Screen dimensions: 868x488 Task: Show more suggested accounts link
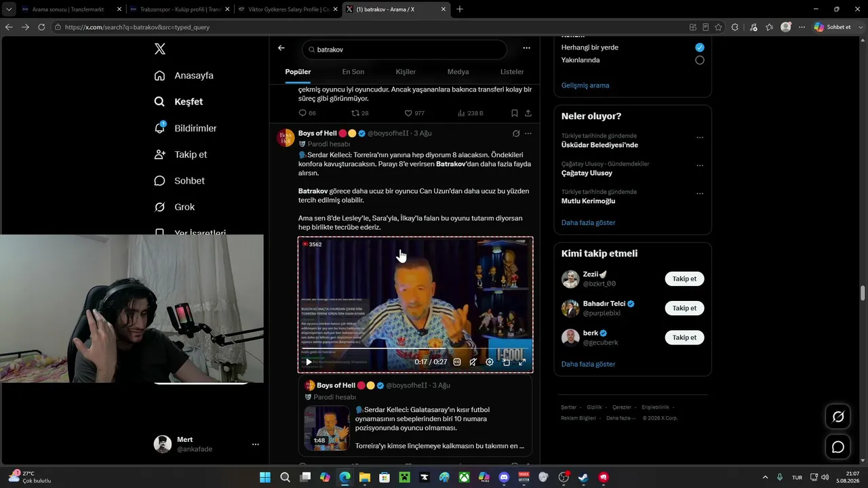(589, 365)
